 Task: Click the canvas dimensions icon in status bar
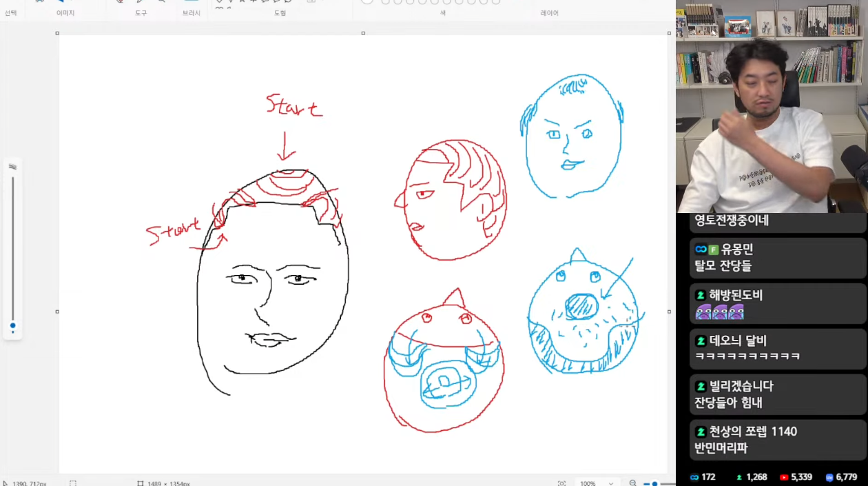(141, 483)
